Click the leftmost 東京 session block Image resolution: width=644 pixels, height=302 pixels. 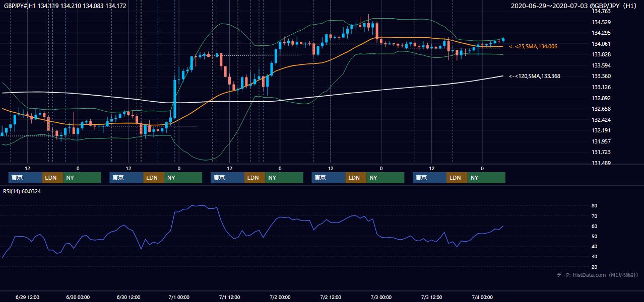click(x=25, y=178)
